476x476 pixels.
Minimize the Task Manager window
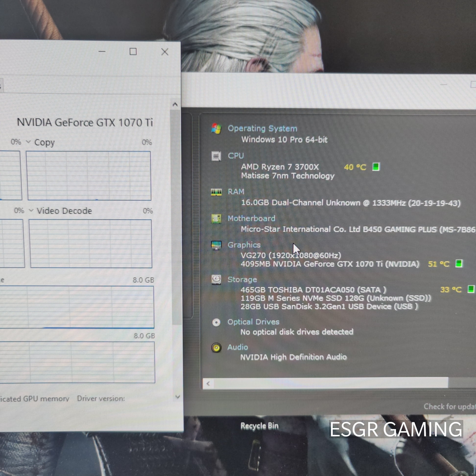102,51
